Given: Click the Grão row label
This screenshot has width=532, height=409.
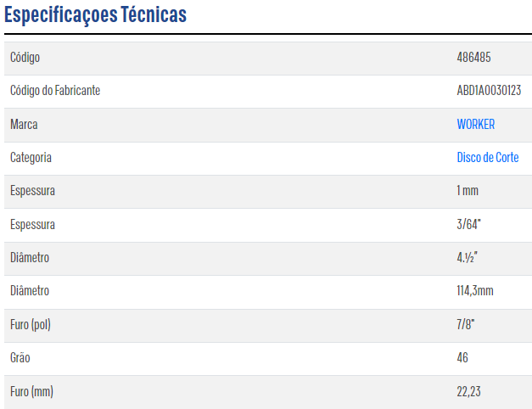Looking at the screenshot, I should (x=20, y=358).
